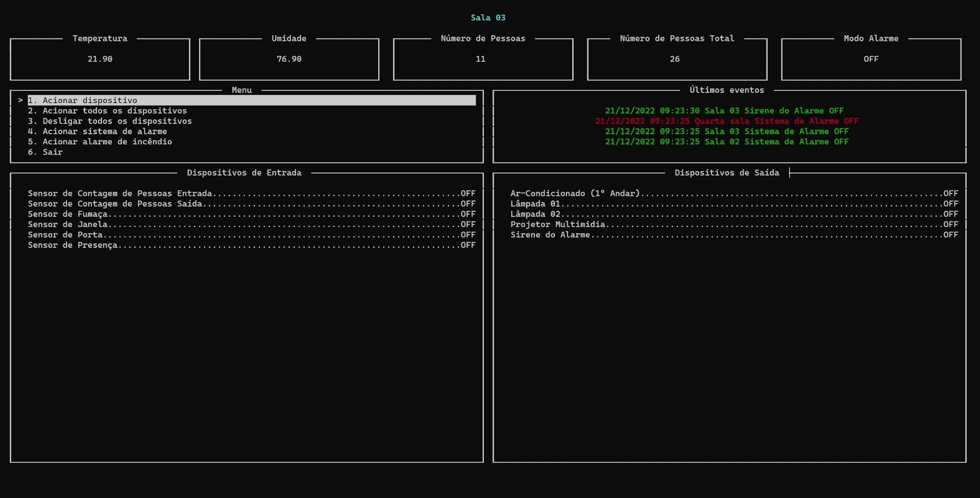Screen dimensions: 980x498
Task: Click the Sensor de Fumaça row
Action: coord(252,214)
